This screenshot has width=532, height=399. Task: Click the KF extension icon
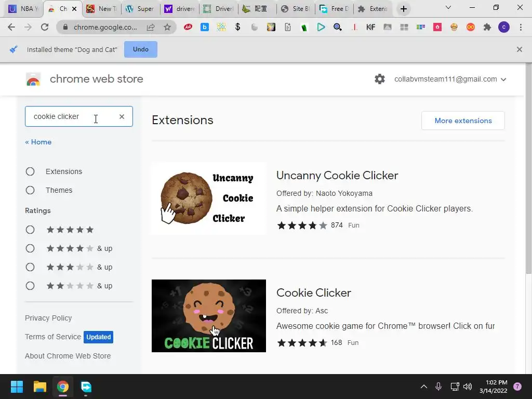click(370, 27)
